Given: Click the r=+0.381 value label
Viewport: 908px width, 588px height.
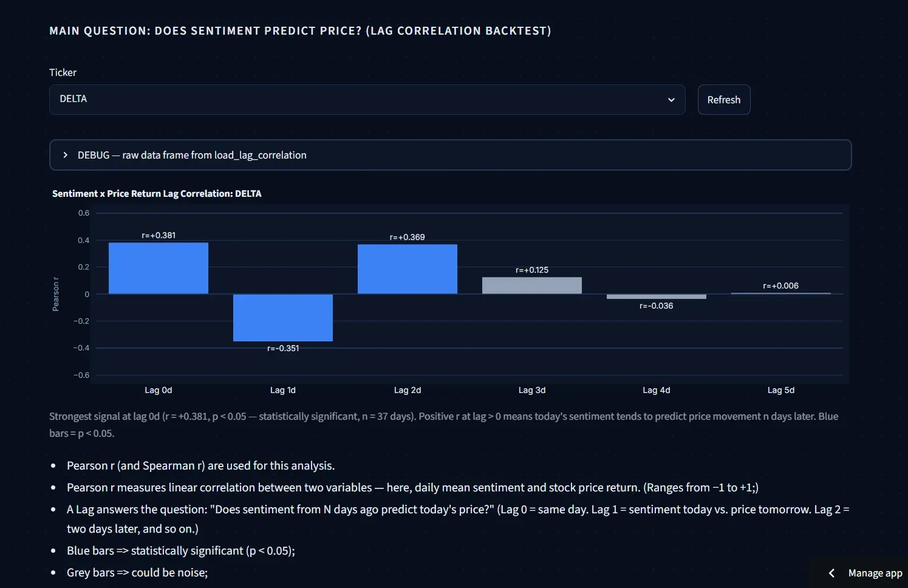Looking at the screenshot, I should 159,235.
